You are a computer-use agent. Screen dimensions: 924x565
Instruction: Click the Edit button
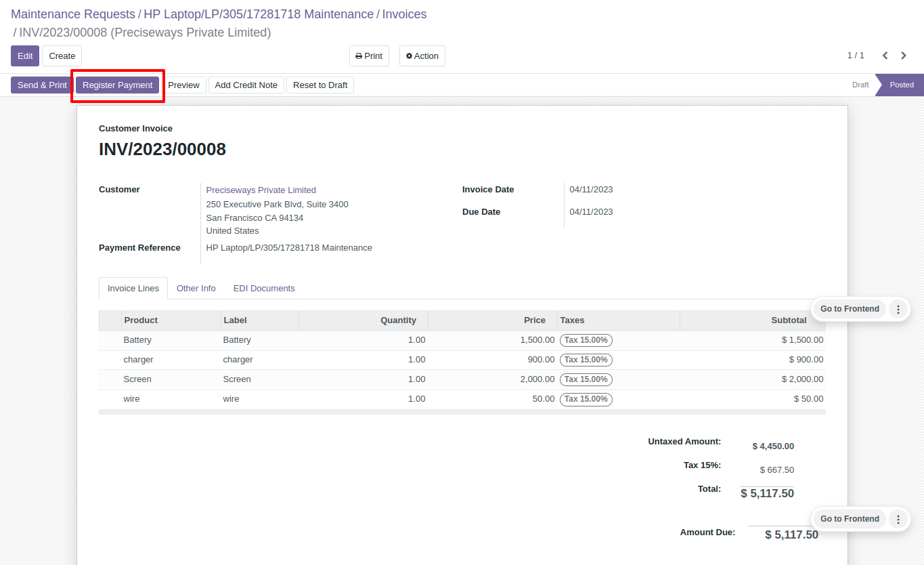(25, 56)
